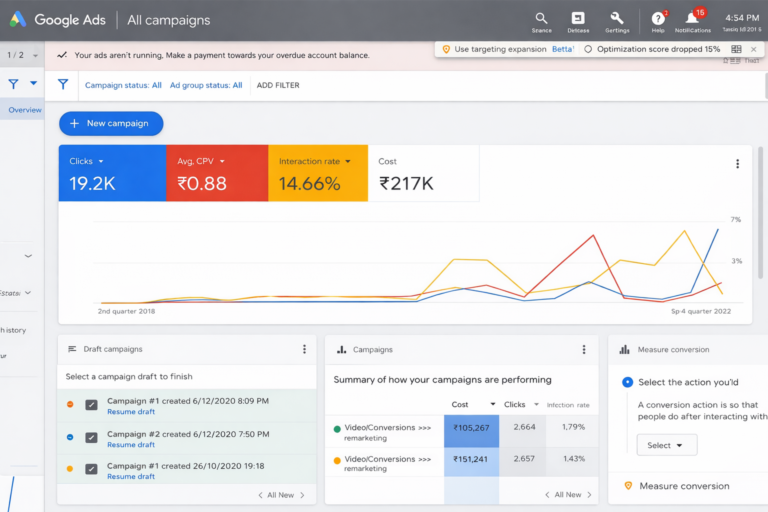768x512 pixels.
Task: View notifications bell with 15 alerts
Action: pos(692,18)
